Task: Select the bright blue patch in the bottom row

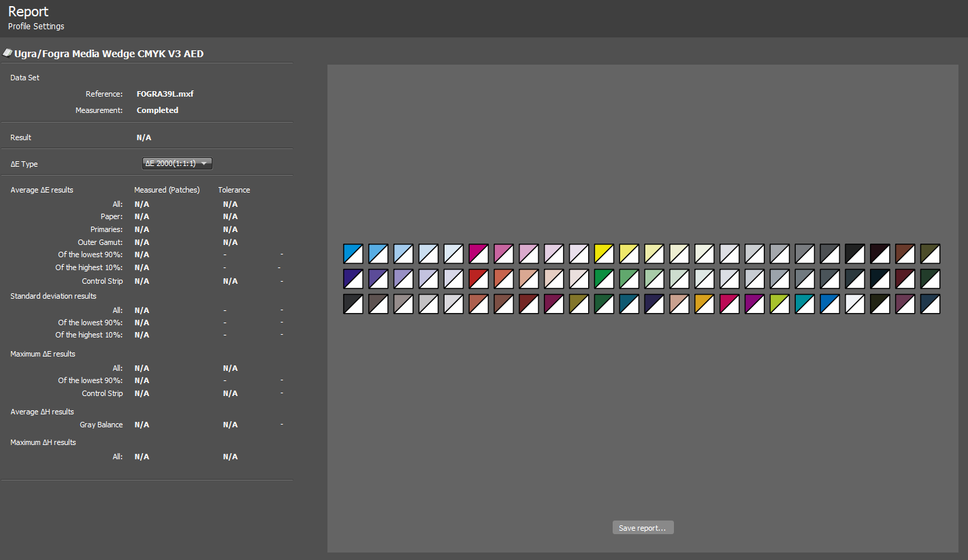Action: [x=830, y=304]
